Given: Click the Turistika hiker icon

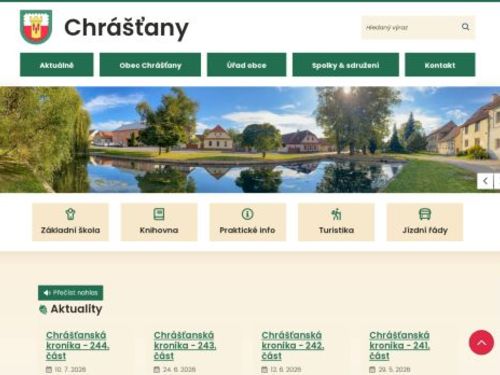Looking at the screenshot, I should (x=336, y=214).
